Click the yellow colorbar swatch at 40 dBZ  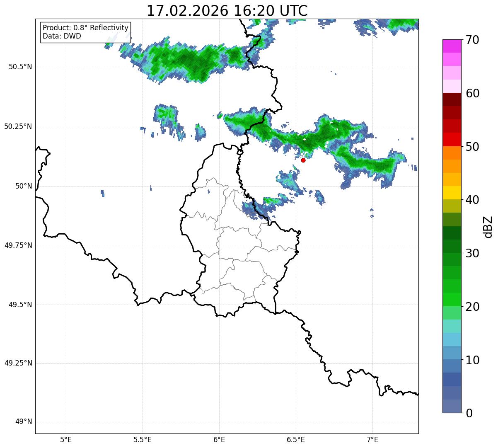click(452, 193)
